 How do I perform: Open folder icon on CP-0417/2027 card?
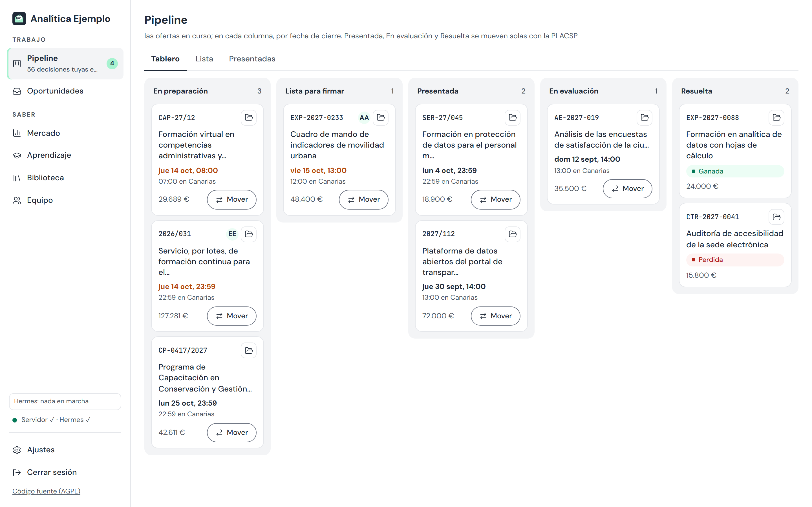coord(249,350)
